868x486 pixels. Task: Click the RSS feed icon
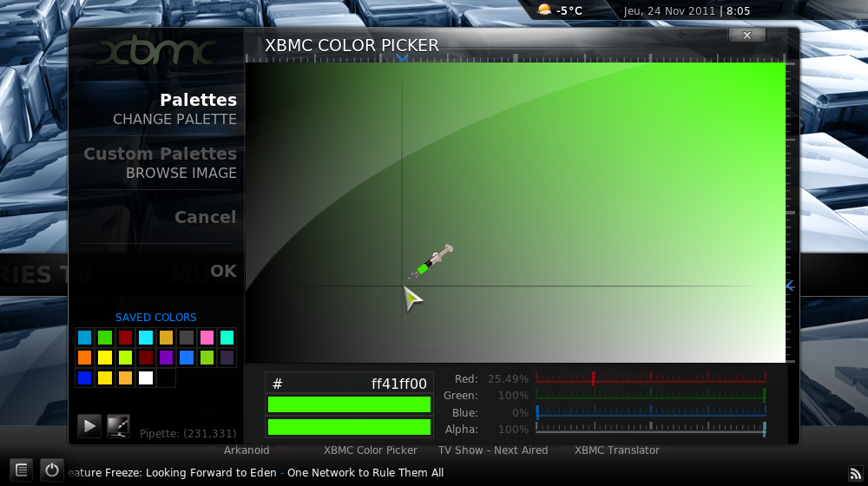(855, 473)
